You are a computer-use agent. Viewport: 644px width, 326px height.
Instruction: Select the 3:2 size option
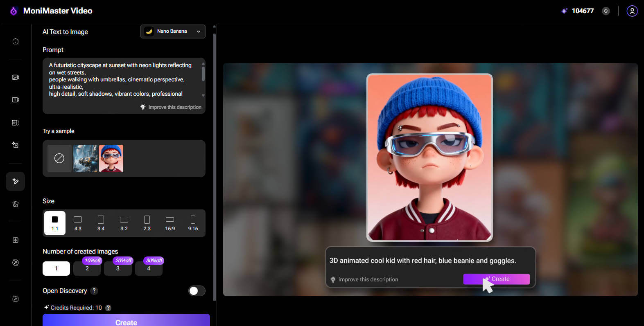coord(124,223)
